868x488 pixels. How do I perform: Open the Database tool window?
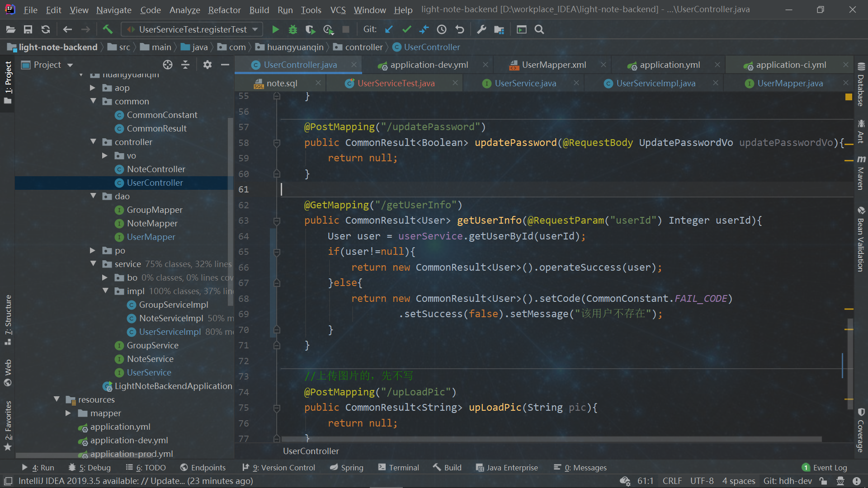pyautogui.click(x=861, y=84)
